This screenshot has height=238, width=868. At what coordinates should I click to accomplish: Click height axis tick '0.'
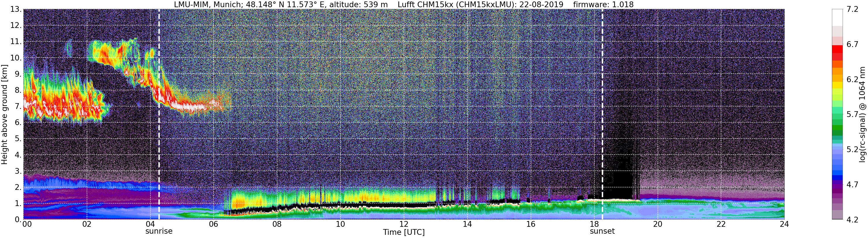tap(18, 220)
